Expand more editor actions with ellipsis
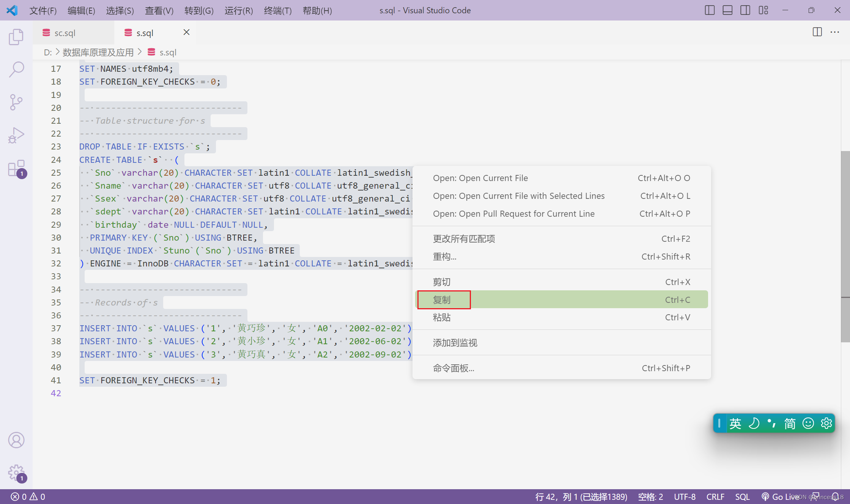Image resolution: width=850 pixels, height=504 pixels. (x=835, y=32)
